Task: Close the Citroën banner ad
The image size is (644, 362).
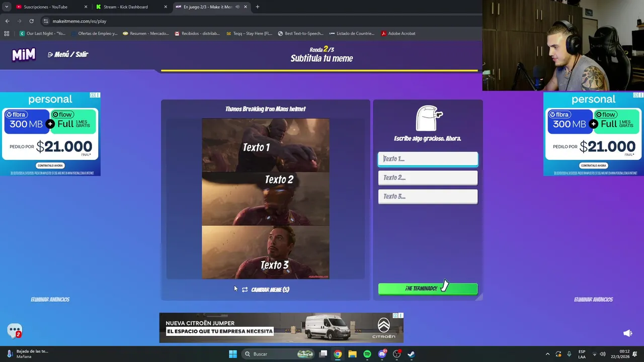Action: (x=401, y=316)
